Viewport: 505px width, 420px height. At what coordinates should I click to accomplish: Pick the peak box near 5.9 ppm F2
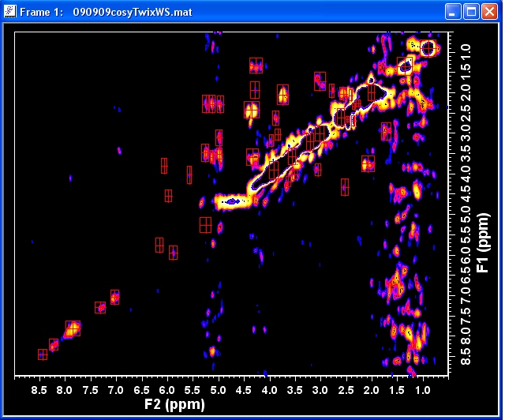coord(173,253)
